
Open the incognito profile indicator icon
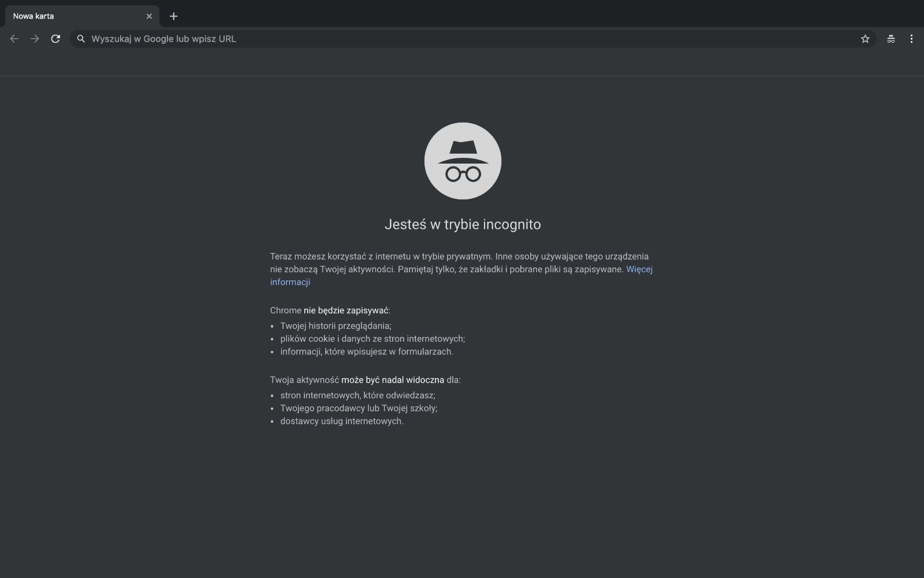(891, 39)
